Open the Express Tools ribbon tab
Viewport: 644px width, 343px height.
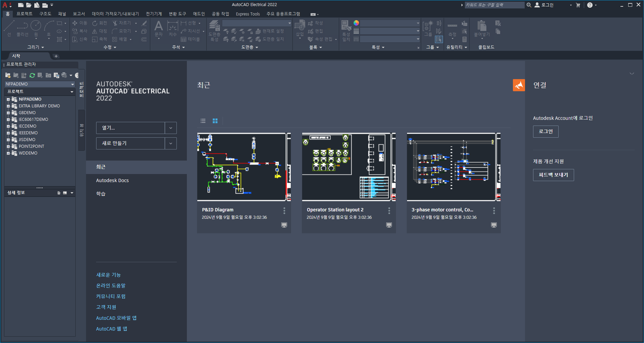coord(248,14)
